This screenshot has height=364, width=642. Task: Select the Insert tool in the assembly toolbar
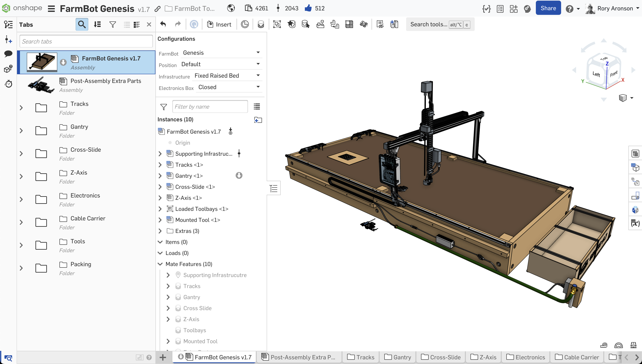tap(219, 24)
